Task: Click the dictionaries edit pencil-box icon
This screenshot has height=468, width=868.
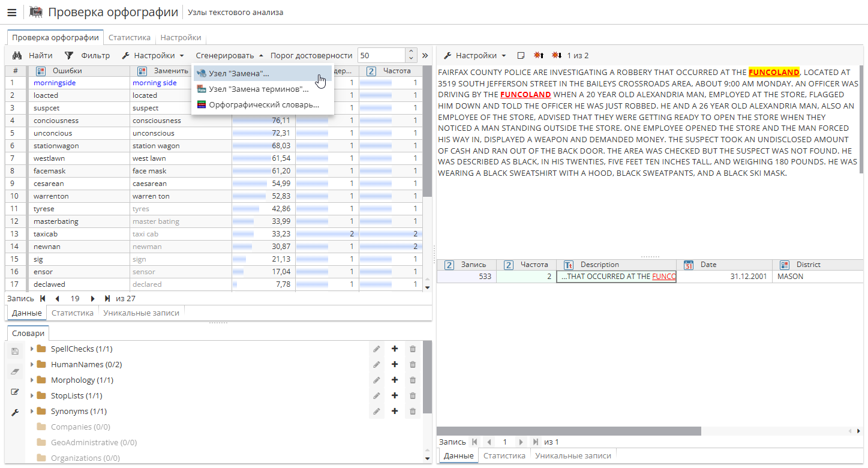Action: pos(16,392)
